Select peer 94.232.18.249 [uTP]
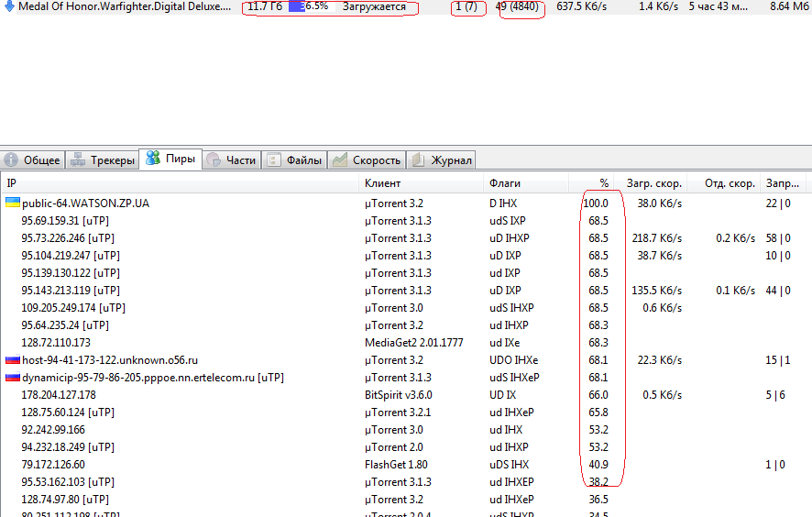812x517 pixels. pyautogui.click(x=68, y=447)
